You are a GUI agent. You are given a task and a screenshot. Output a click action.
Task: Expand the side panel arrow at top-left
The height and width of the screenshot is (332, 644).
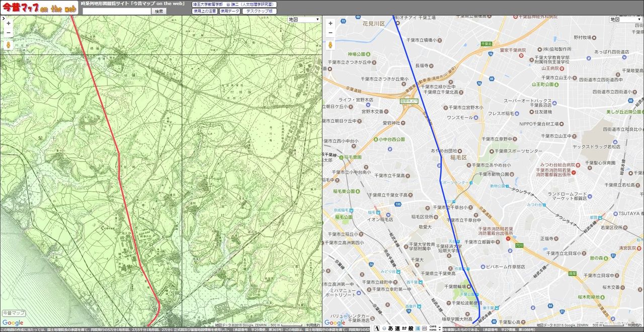pos(3,19)
